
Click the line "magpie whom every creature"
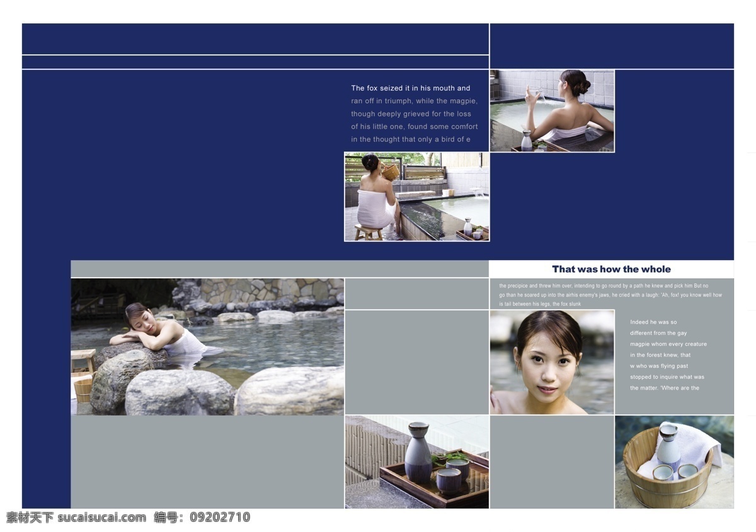(668, 344)
